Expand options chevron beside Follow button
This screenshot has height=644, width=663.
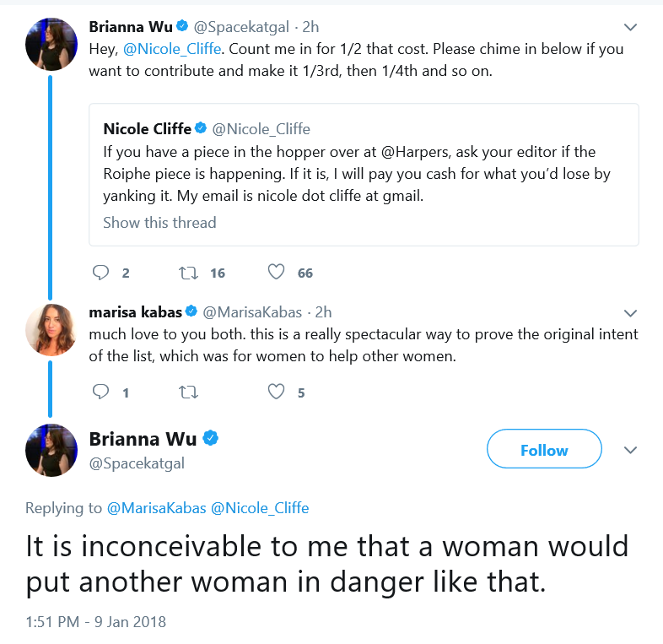630,450
